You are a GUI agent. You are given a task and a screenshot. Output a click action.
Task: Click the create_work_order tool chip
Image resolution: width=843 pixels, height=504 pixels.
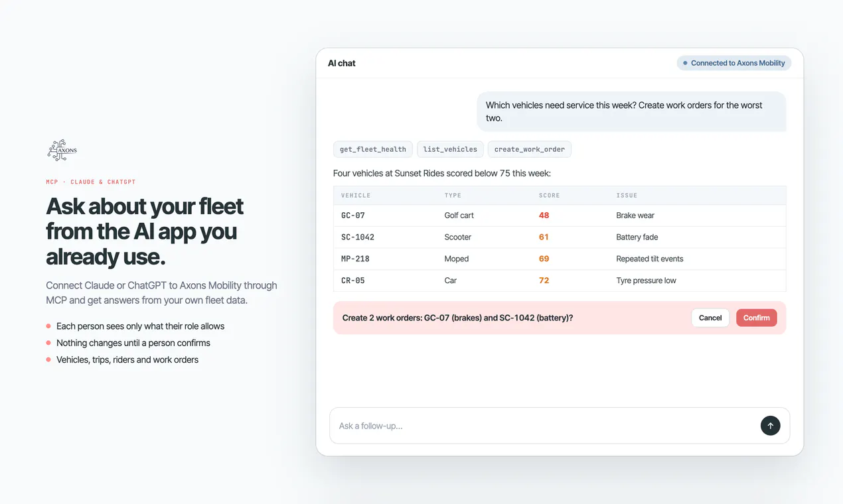point(529,149)
